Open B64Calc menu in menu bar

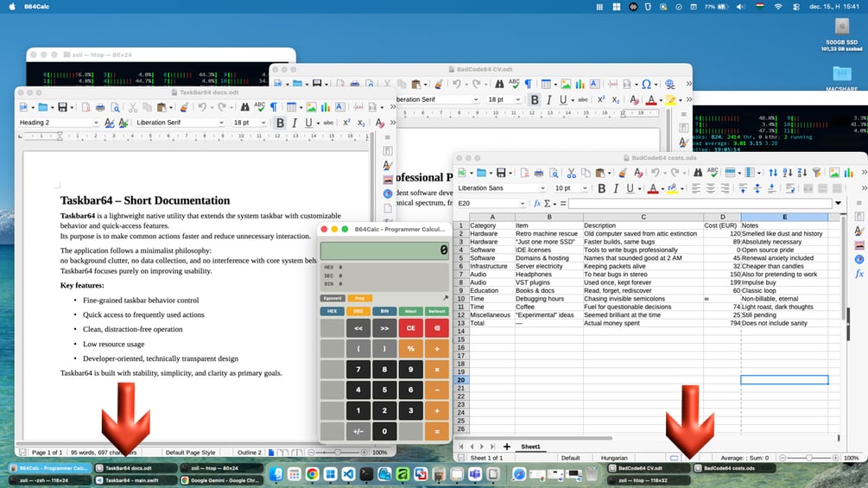[x=36, y=7]
